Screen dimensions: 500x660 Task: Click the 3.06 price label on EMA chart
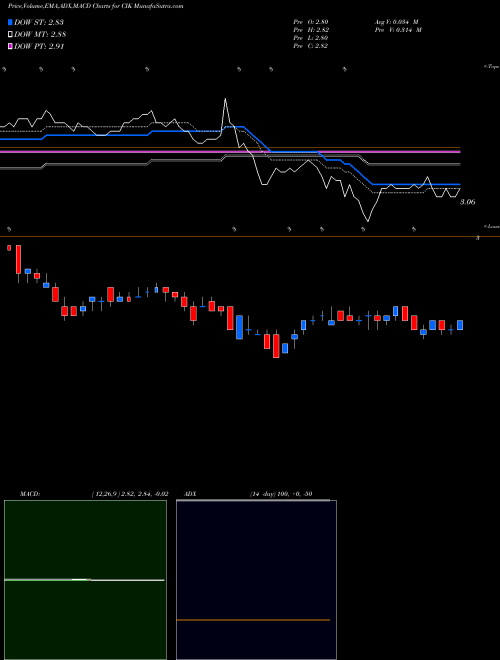point(468,202)
